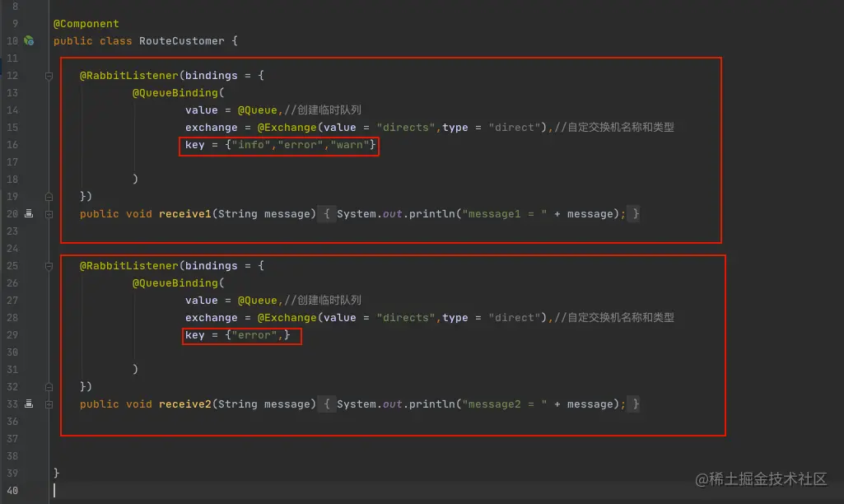The width and height of the screenshot is (844, 504).
Task: Click @RabbitListener on line 25
Action: (128, 265)
